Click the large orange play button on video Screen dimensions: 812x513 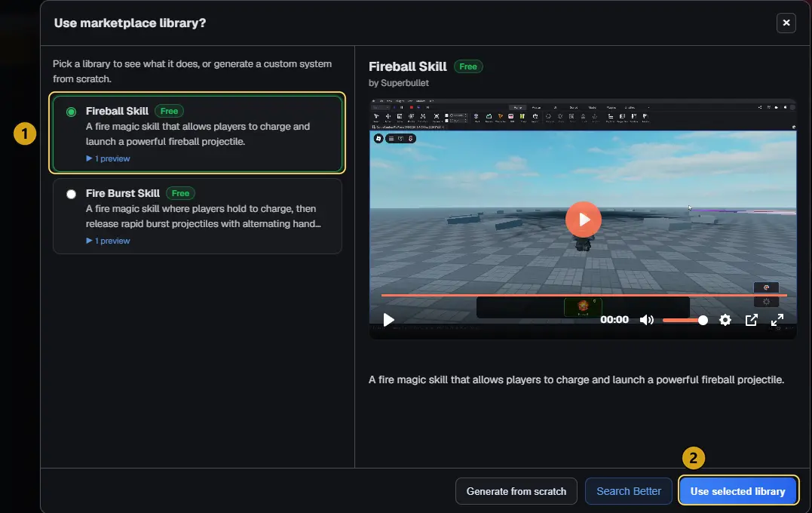click(583, 220)
